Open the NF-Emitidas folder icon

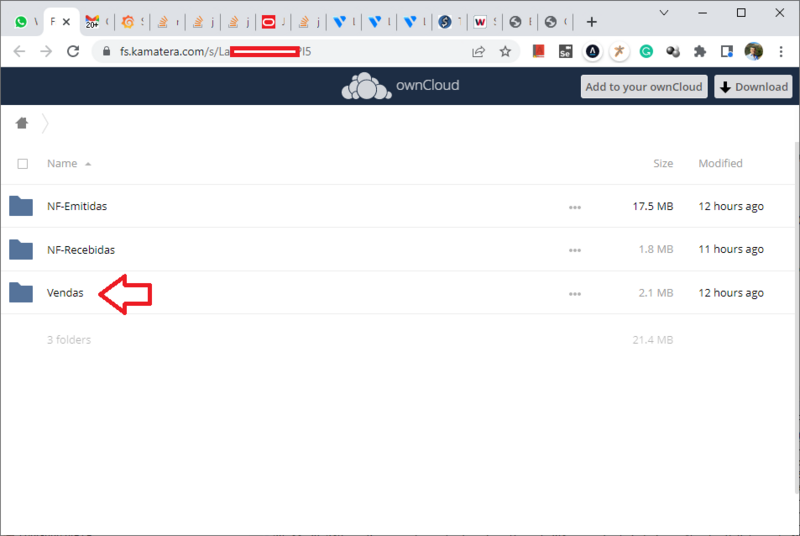tap(21, 206)
